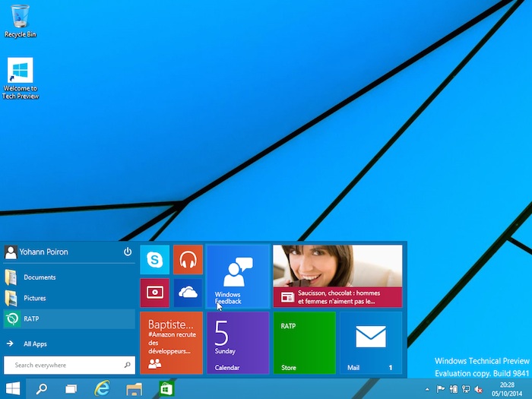
Task: Select Pictures in the Start menu
Action: (34, 299)
